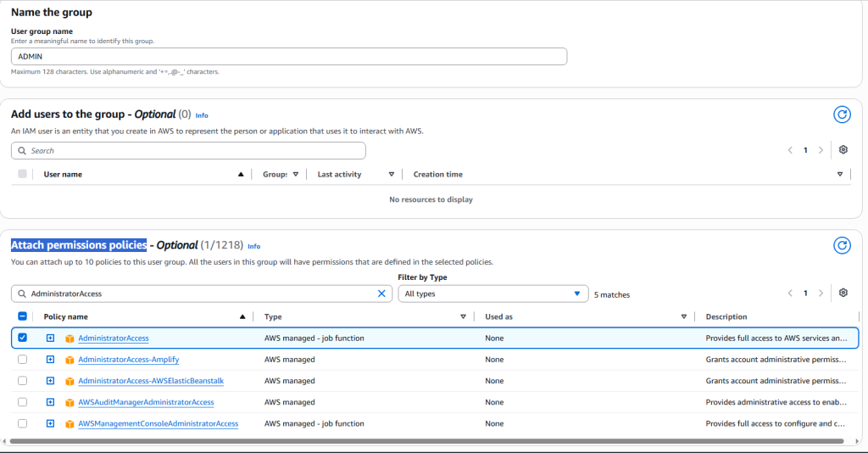The width and height of the screenshot is (868, 453).
Task: Open users table preferences gear
Action: (x=843, y=149)
